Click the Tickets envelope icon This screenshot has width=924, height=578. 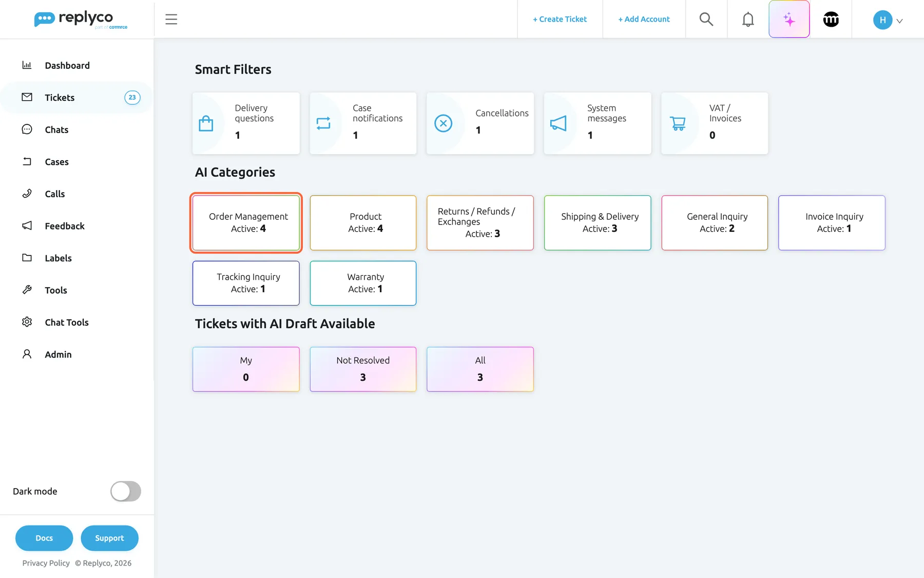pyautogui.click(x=27, y=97)
